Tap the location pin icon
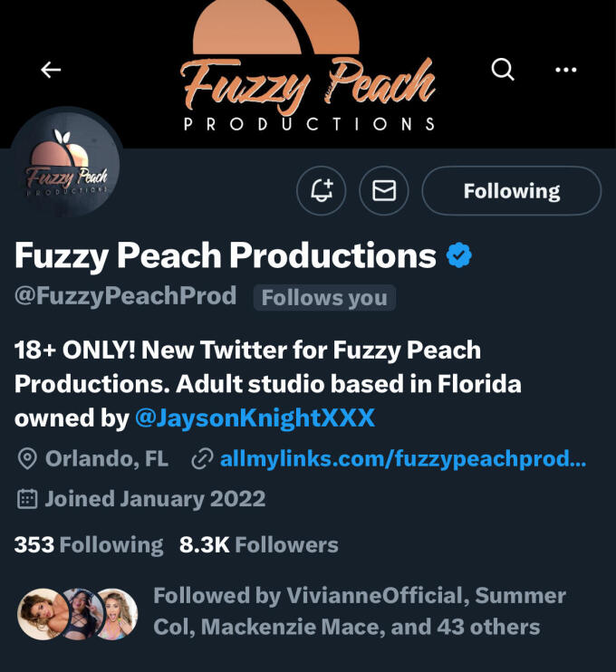Screen dimensions: 616x672 click(28, 459)
